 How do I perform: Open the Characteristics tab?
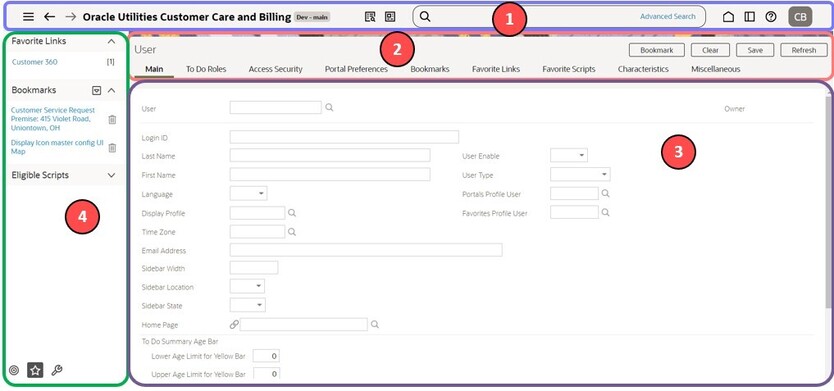click(x=643, y=69)
